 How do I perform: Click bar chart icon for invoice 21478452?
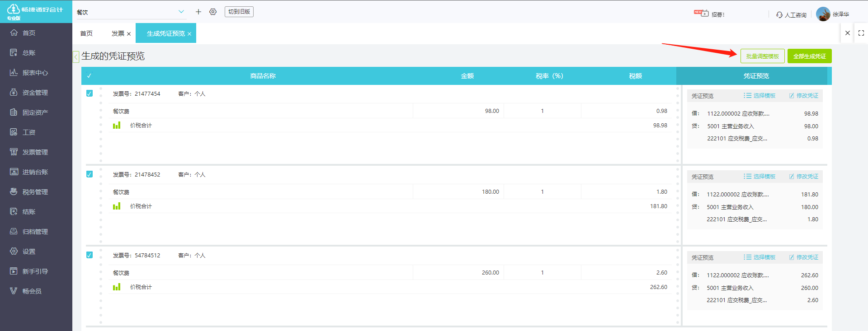click(117, 206)
